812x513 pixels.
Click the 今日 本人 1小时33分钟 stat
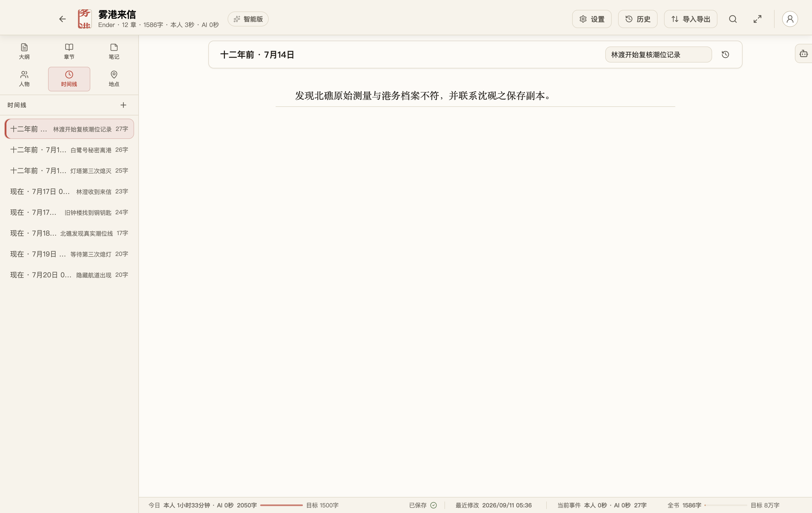[179, 505]
